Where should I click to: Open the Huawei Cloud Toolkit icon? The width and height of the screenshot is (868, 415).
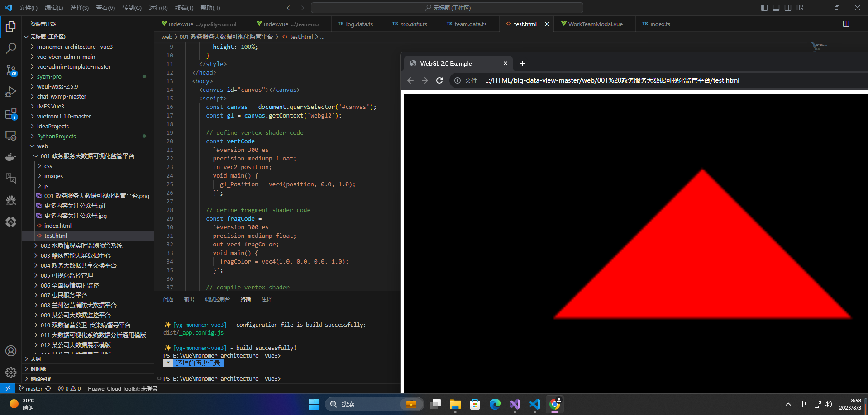pos(11,200)
